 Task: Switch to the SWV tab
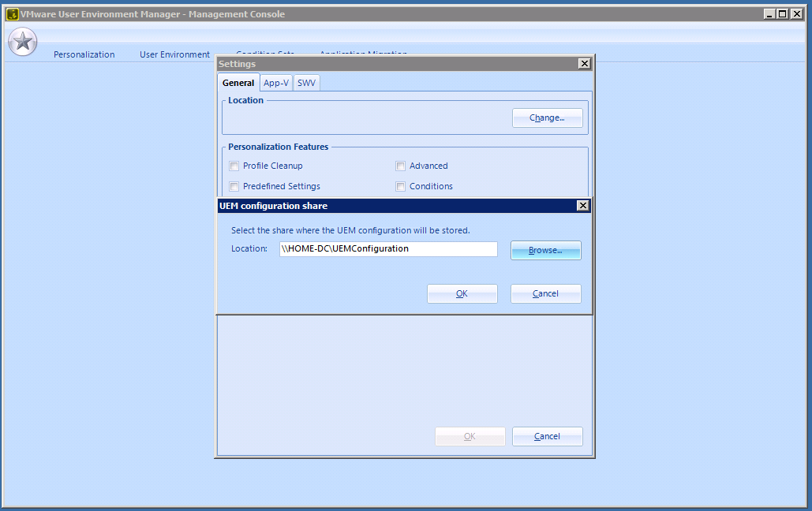click(x=306, y=83)
